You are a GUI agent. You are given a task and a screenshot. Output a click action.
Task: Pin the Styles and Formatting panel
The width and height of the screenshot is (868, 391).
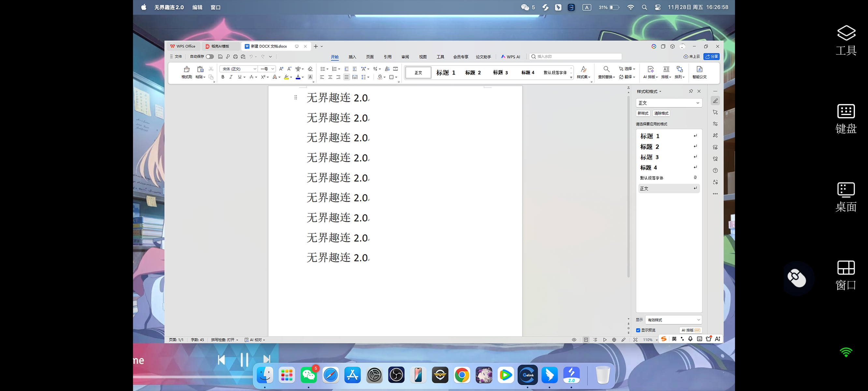(691, 91)
